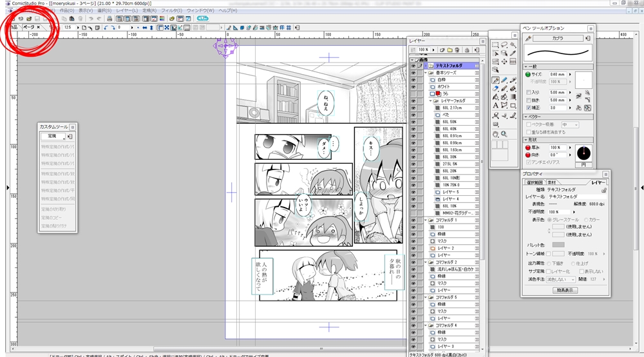This screenshot has width=644, height=357.
Task: Flip the view vertically
Action: coord(151,28)
